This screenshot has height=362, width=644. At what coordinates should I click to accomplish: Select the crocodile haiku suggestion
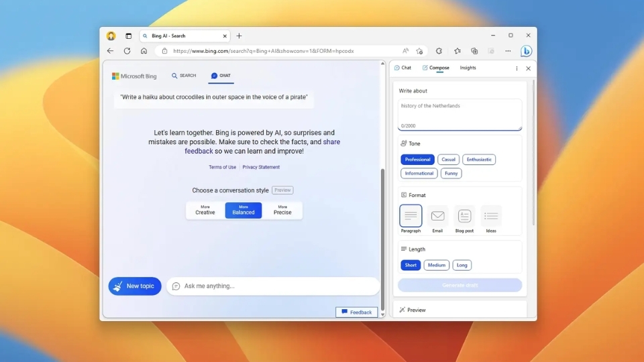point(214,97)
